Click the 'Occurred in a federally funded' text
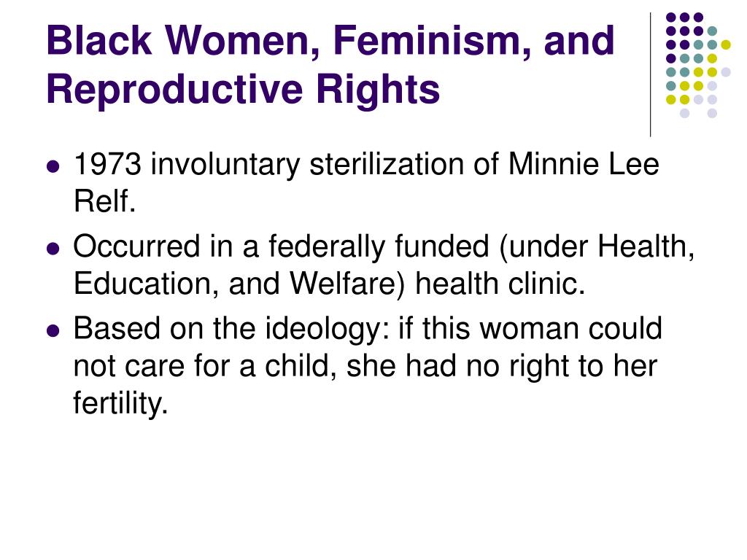 coord(282,247)
